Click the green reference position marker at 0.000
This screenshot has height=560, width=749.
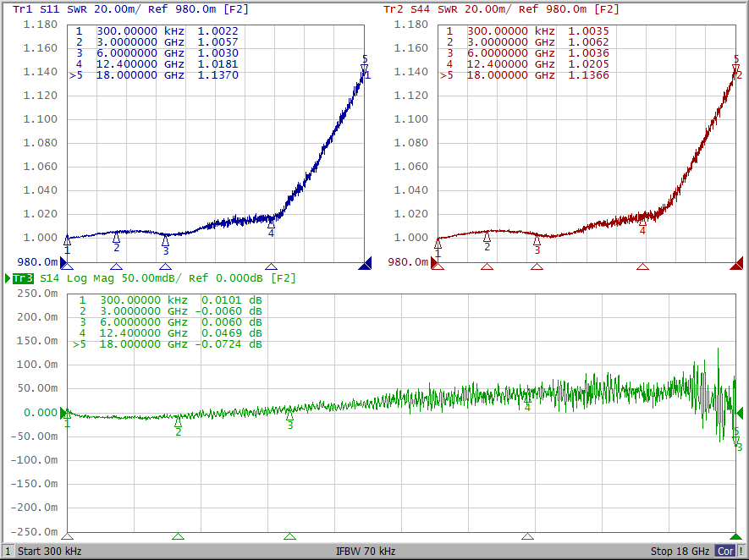(x=63, y=413)
